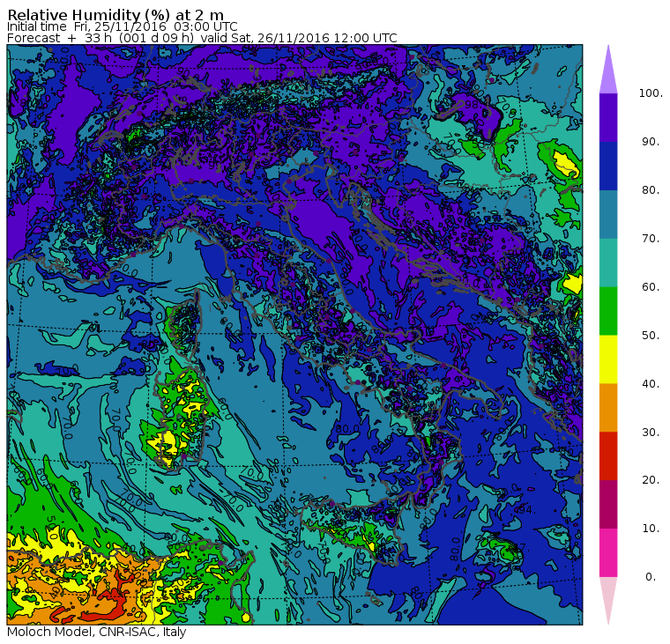Click the 90–100 purple legend swatch

click(608, 117)
